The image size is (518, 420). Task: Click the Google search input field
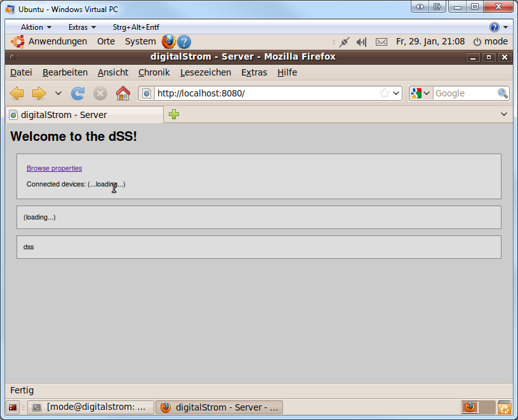pyautogui.click(x=465, y=93)
